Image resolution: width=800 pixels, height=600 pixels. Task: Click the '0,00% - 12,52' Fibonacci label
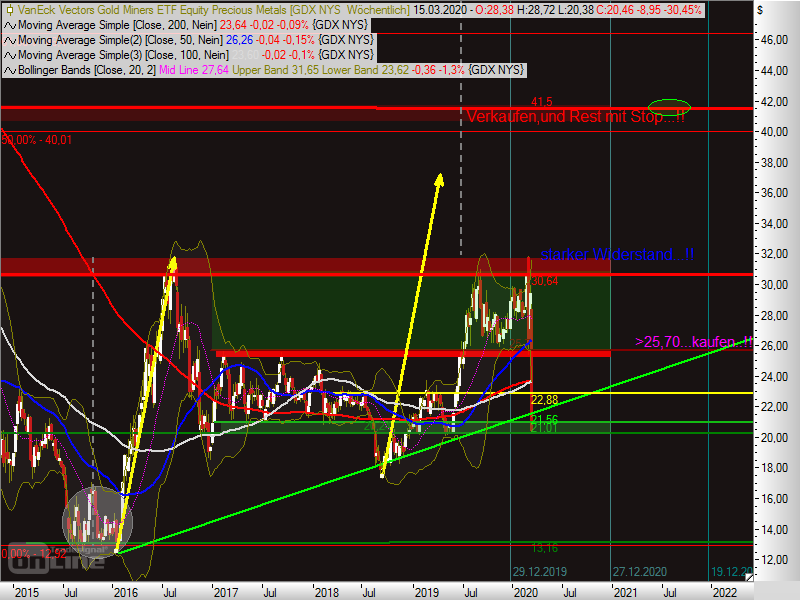point(34,554)
